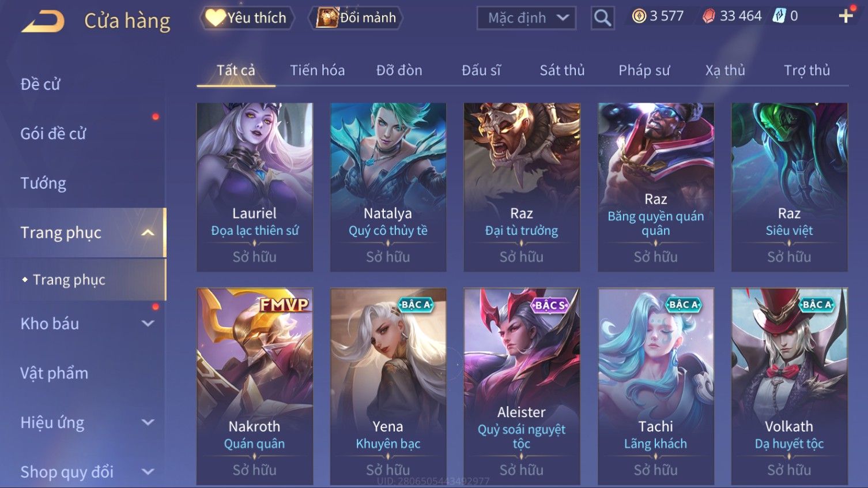The height and width of the screenshot is (488, 868).
Task: Tap the plus icon to add currency
Action: pos(846,16)
